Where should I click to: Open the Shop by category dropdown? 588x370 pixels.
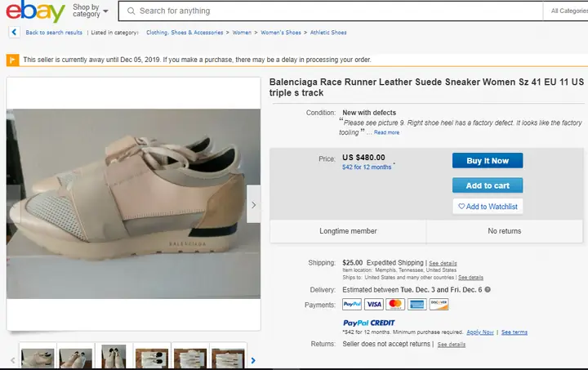pyautogui.click(x=91, y=11)
